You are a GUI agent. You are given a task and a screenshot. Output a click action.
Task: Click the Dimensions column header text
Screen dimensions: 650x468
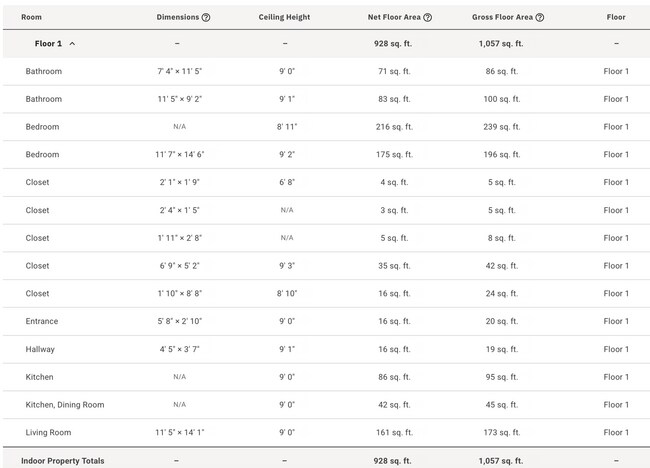[x=178, y=17]
